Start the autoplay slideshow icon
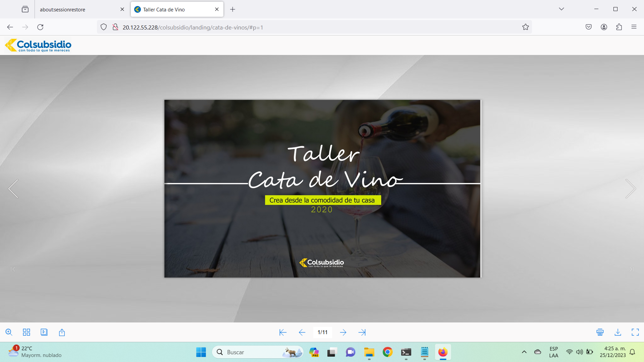The image size is (644, 362). pos(44,332)
